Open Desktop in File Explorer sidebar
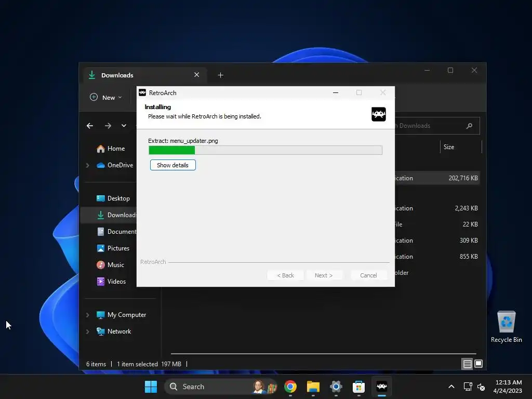 [x=113, y=198]
